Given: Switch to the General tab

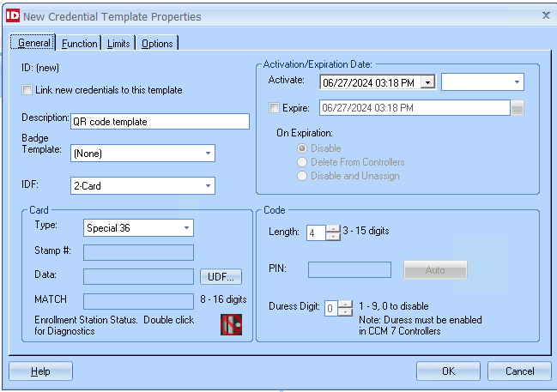Looking at the screenshot, I should (x=33, y=43).
